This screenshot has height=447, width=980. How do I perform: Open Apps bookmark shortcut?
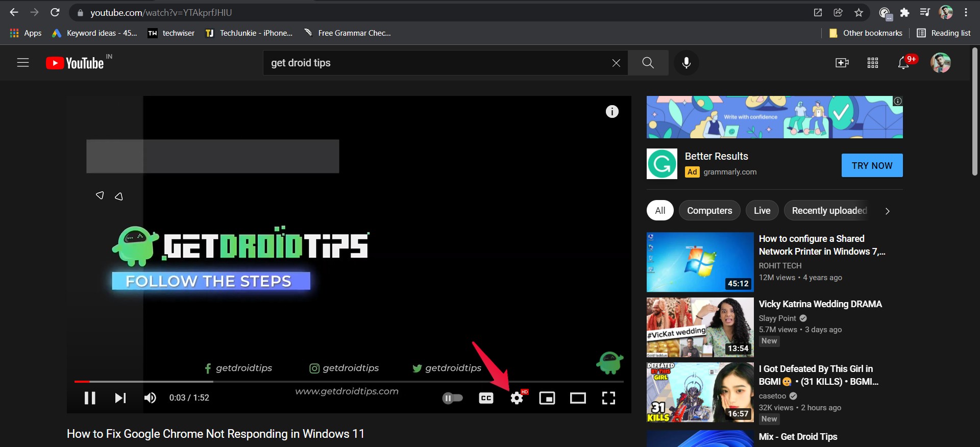click(26, 33)
